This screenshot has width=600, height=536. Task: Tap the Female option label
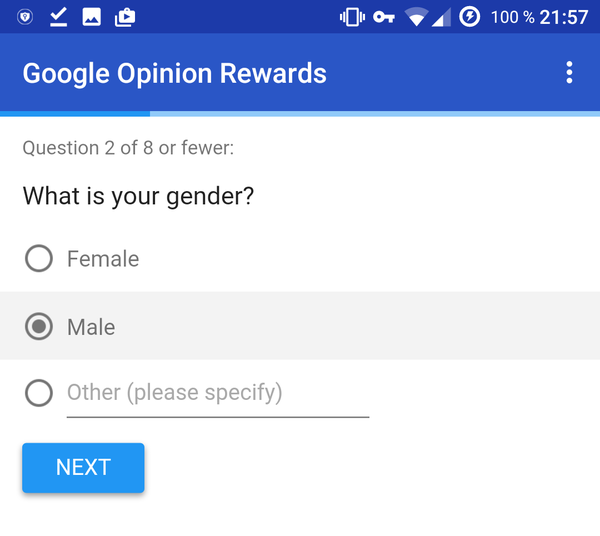point(103,259)
